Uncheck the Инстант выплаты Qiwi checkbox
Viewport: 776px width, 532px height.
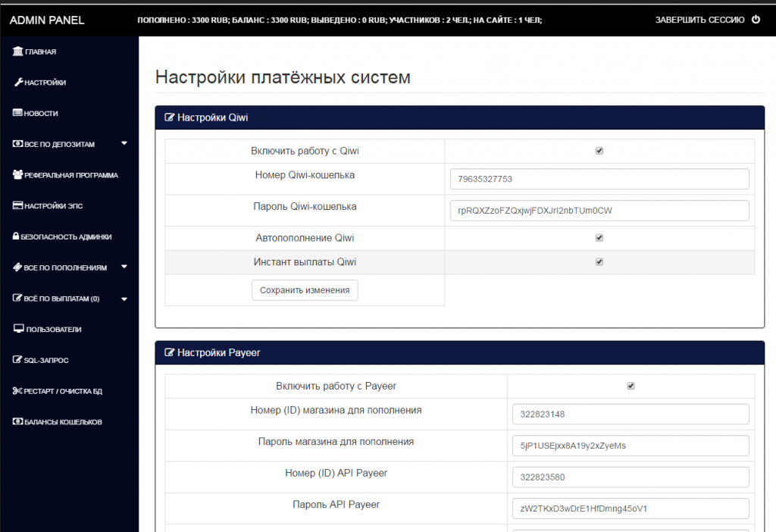tap(599, 262)
